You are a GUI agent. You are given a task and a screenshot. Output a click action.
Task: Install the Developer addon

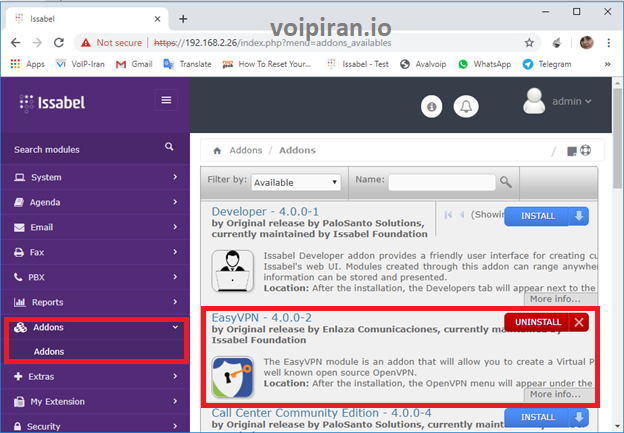click(x=538, y=216)
